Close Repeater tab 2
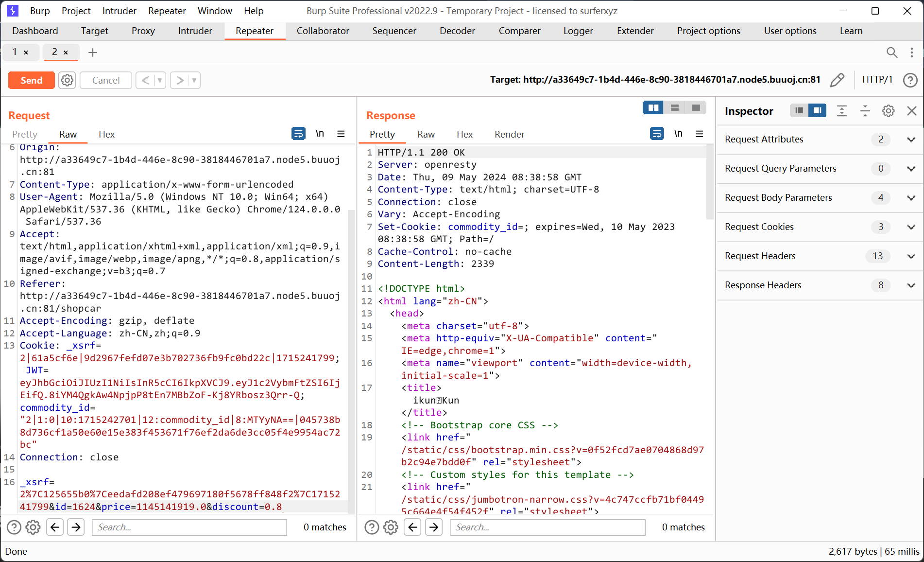This screenshot has height=562, width=924. [66, 52]
